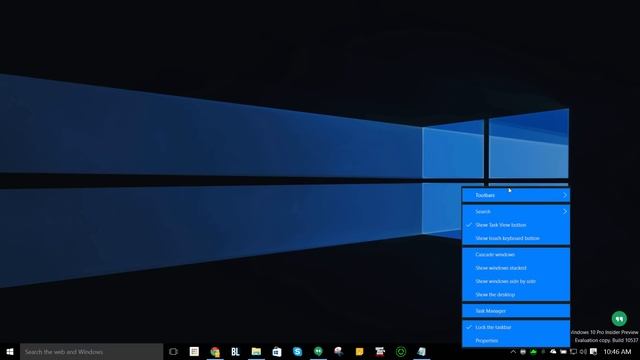The width and height of the screenshot is (640, 360).
Task: Open the green circle taskbar app
Action: 401,351
